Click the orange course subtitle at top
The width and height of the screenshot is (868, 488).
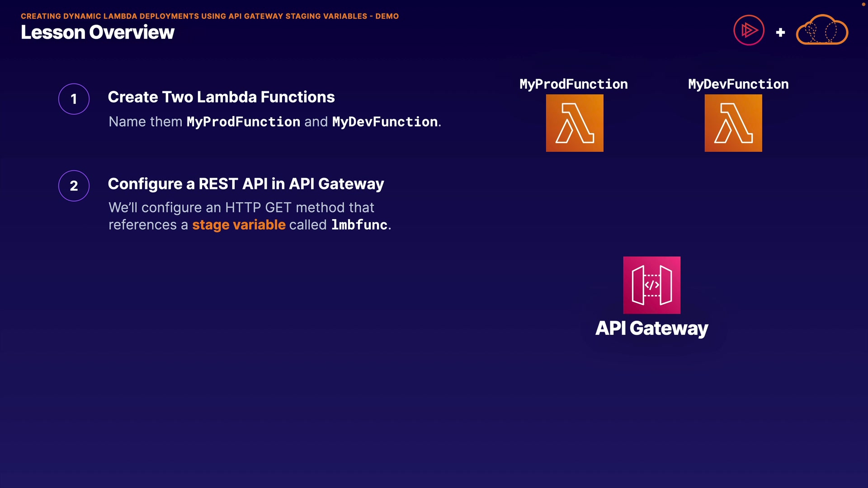[x=210, y=16]
